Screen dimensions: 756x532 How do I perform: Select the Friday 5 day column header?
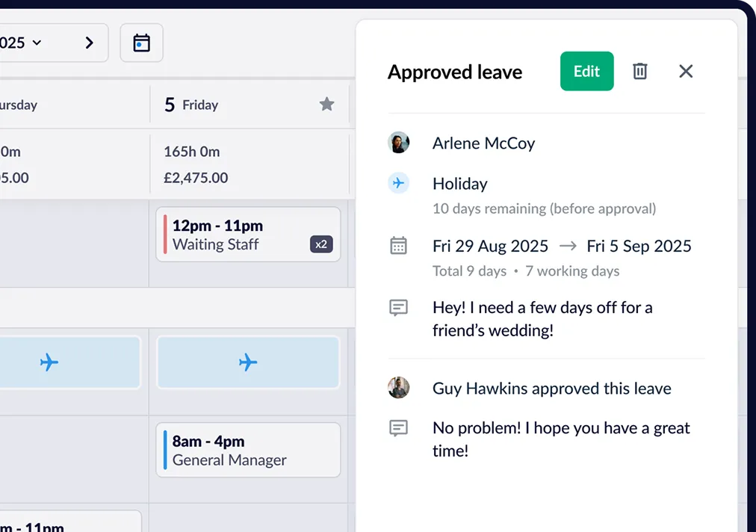(193, 105)
